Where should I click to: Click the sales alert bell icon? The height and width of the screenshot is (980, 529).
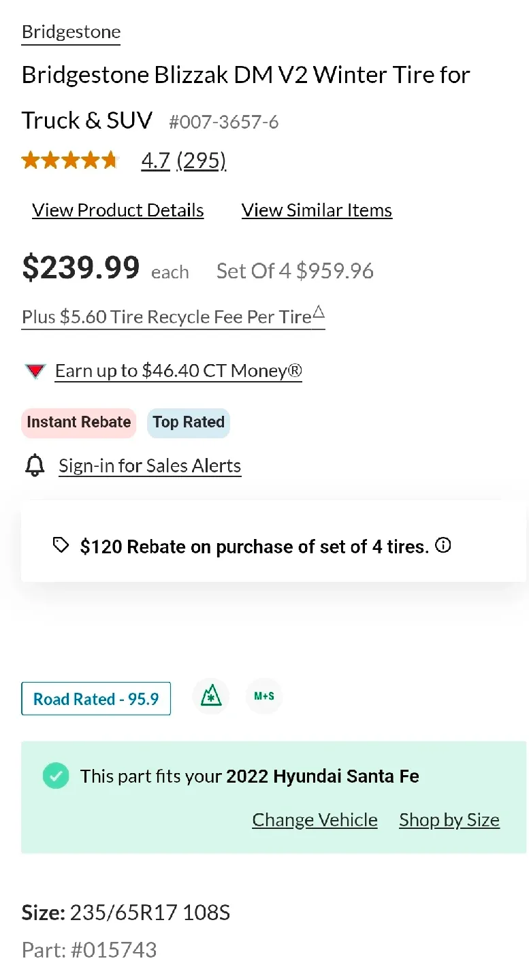(x=35, y=466)
